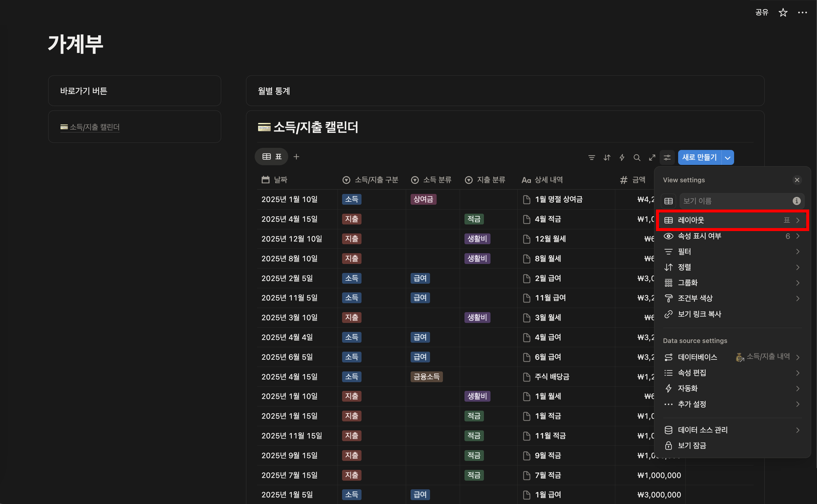The height and width of the screenshot is (504, 817).
Task: Click the view settings sliders icon
Action: (667, 157)
